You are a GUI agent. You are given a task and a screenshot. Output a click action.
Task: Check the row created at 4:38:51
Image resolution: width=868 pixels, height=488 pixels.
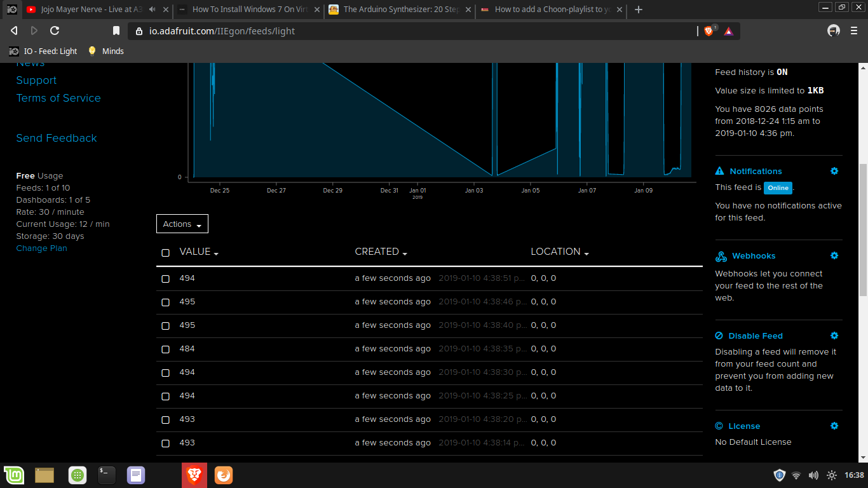point(165,278)
